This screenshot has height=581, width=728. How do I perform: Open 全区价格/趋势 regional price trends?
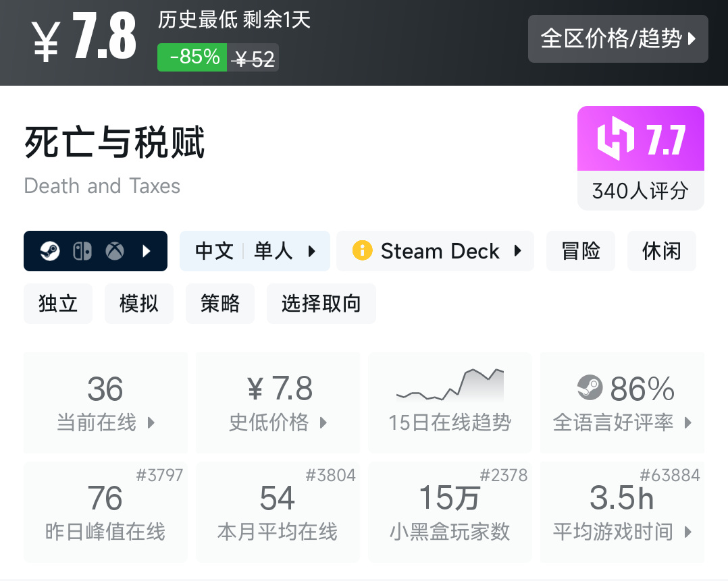[x=617, y=39]
